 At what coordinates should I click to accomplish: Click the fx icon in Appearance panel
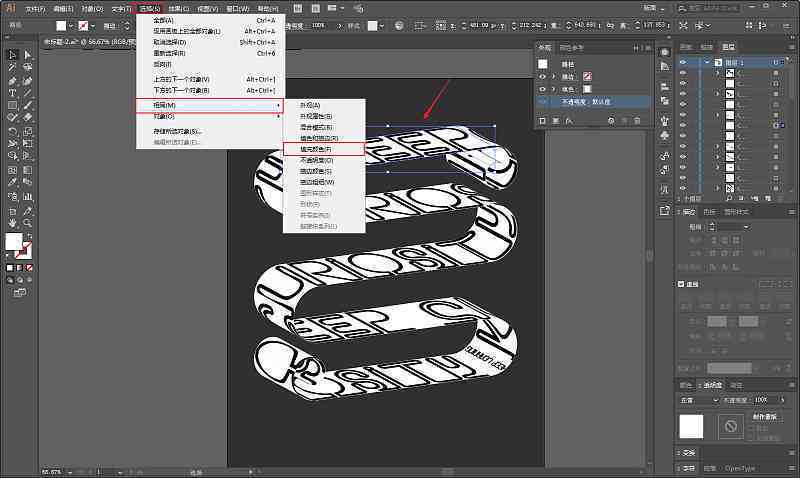pos(569,121)
